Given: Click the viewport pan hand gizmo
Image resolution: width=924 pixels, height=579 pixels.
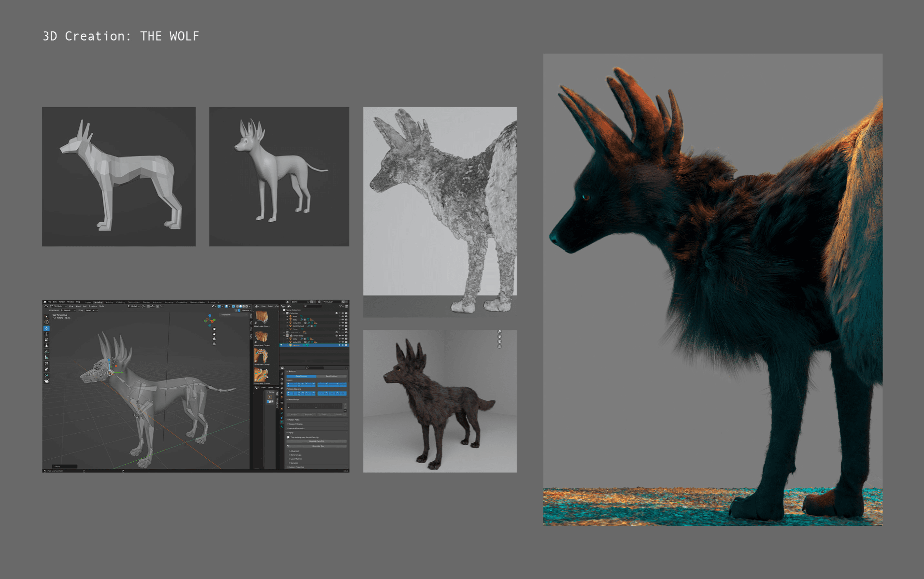Looking at the screenshot, I should [214, 334].
